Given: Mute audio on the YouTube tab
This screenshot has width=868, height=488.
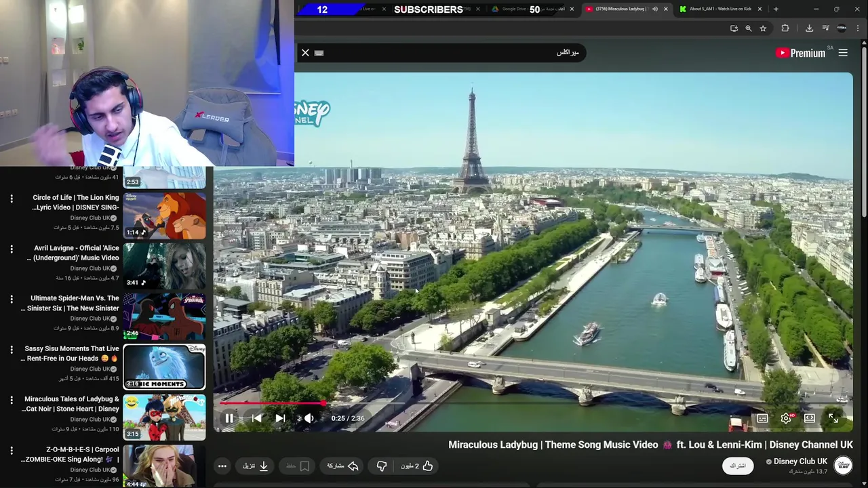Looking at the screenshot, I should pyautogui.click(x=654, y=9).
